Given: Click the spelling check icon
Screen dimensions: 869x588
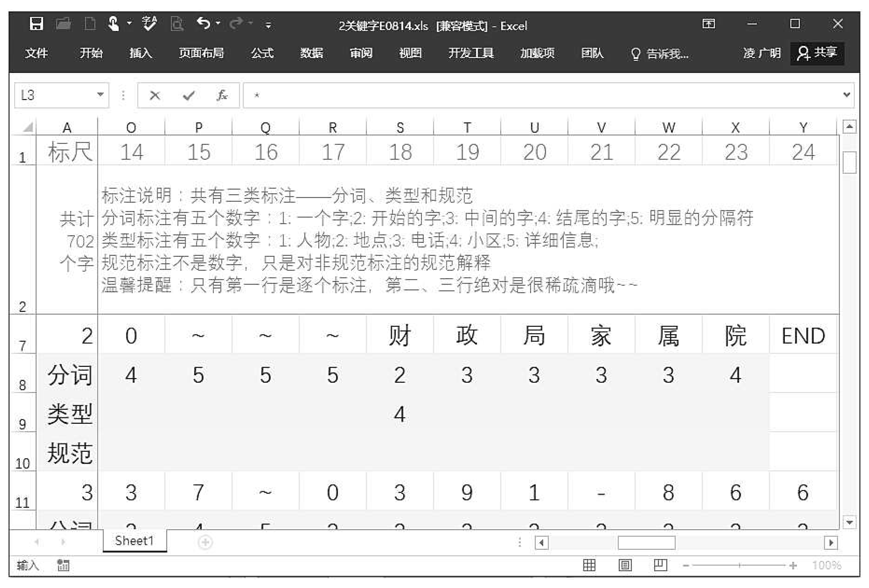Looking at the screenshot, I should point(149,24).
